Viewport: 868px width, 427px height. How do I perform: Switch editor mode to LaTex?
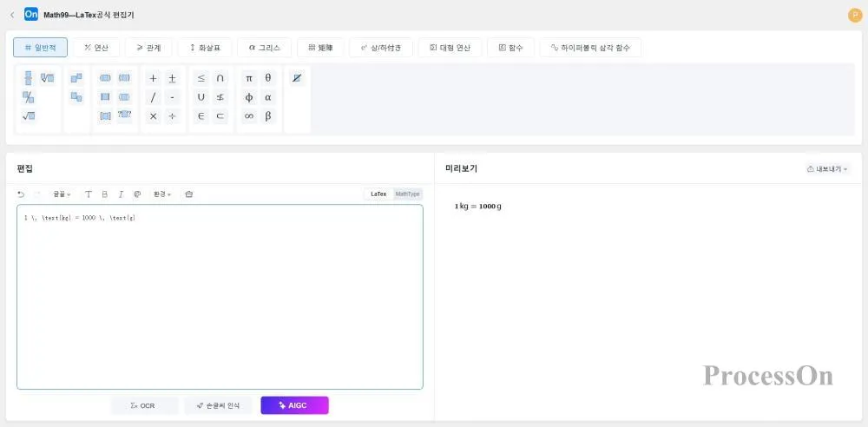pyautogui.click(x=378, y=194)
